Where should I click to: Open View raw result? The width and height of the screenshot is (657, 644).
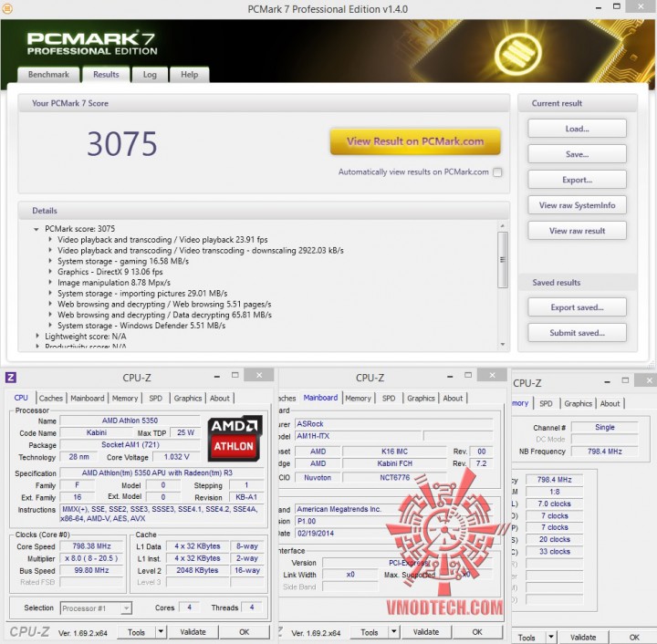(x=577, y=231)
